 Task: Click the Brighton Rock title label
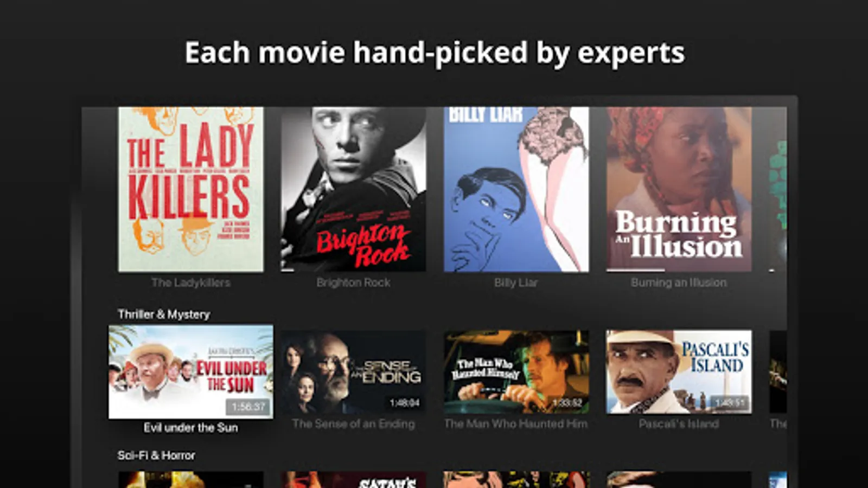click(x=354, y=282)
